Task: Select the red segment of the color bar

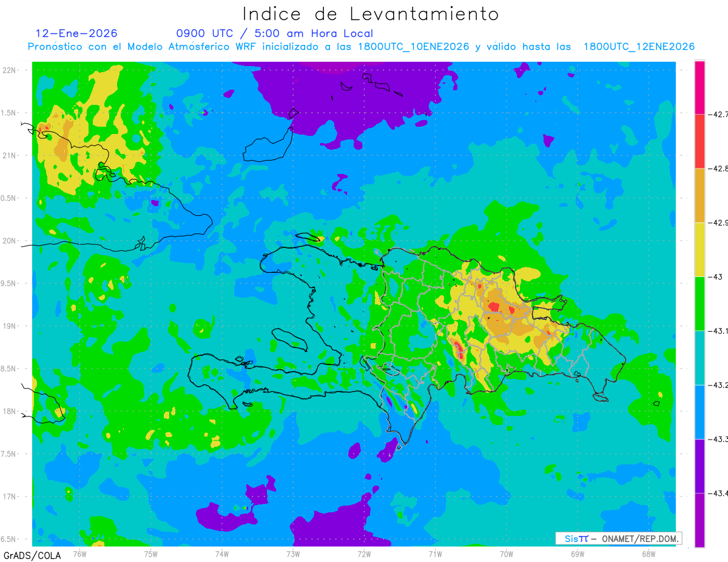Action: click(699, 141)
